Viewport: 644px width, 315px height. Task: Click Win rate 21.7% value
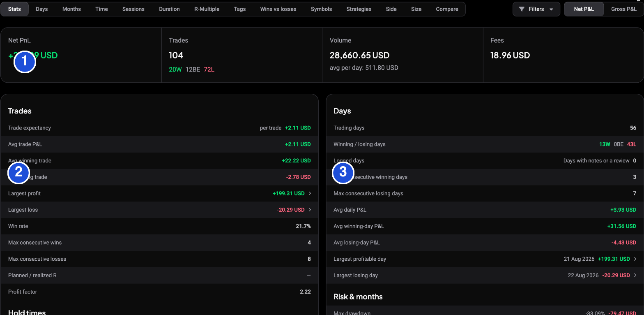click(x=303, y=226)
